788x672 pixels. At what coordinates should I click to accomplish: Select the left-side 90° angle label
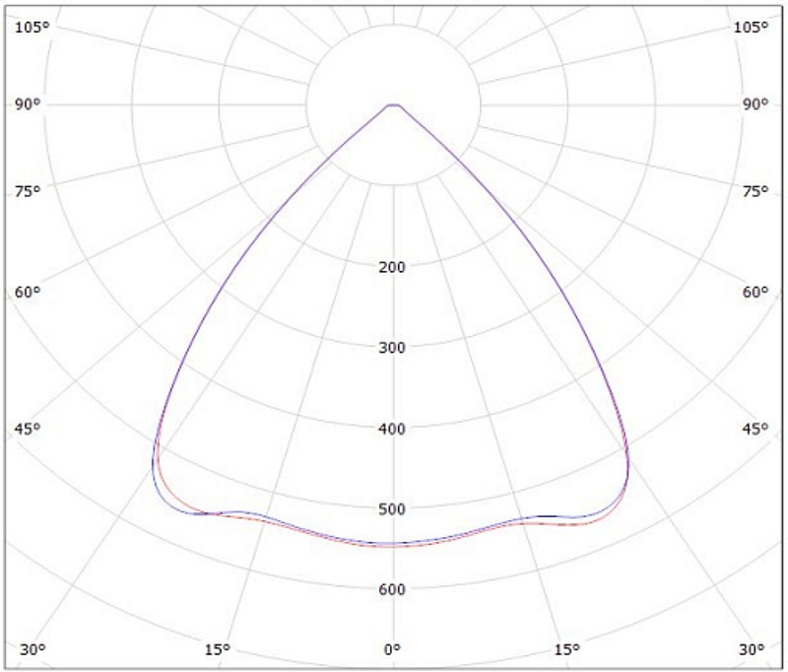tap(28, 104)
